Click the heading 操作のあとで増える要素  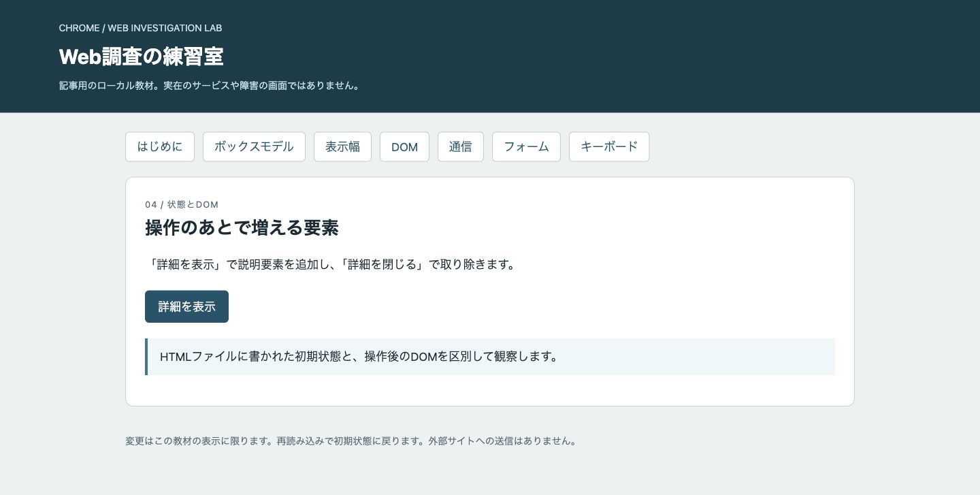pos(242,227)
